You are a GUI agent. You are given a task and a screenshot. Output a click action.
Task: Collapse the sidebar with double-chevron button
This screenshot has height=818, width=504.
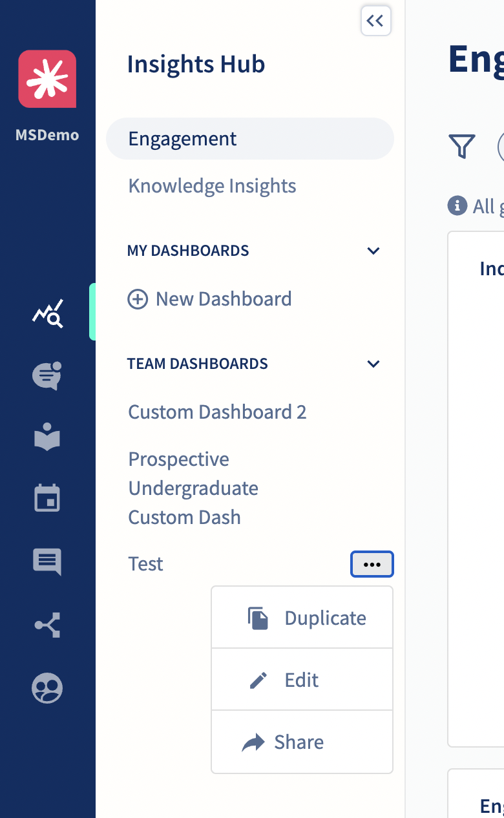tap(375, 21)
